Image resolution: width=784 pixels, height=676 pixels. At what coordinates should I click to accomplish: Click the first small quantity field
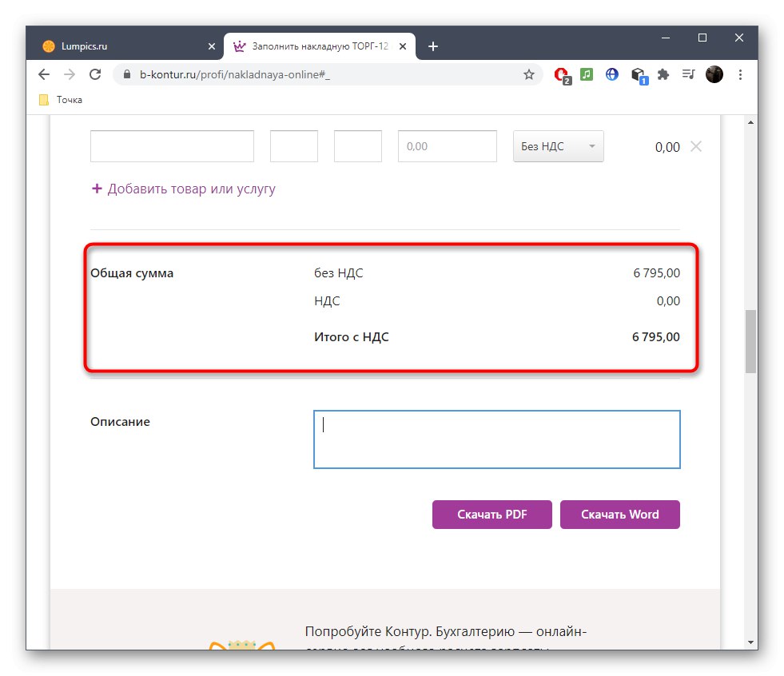coord(294,146)
